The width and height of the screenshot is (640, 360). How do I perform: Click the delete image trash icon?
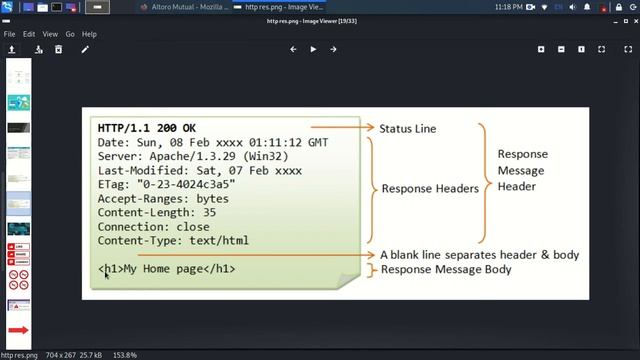click(x=59, y=49)
